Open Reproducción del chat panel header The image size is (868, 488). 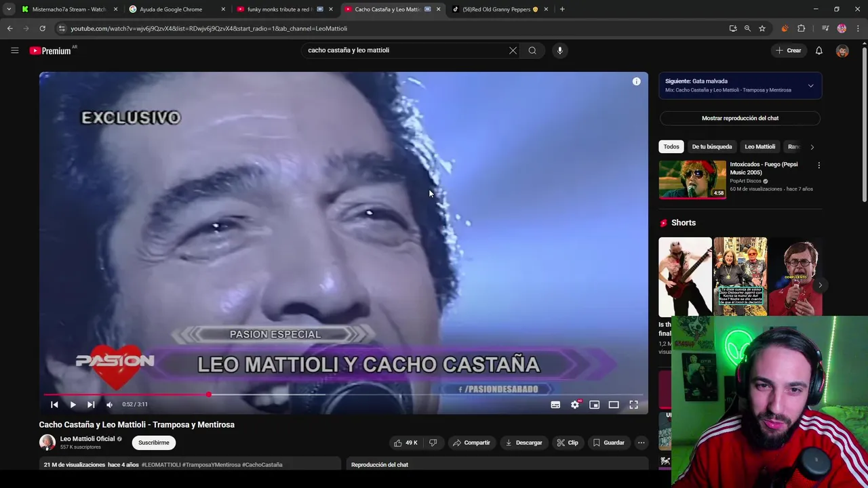click(498, 464)
